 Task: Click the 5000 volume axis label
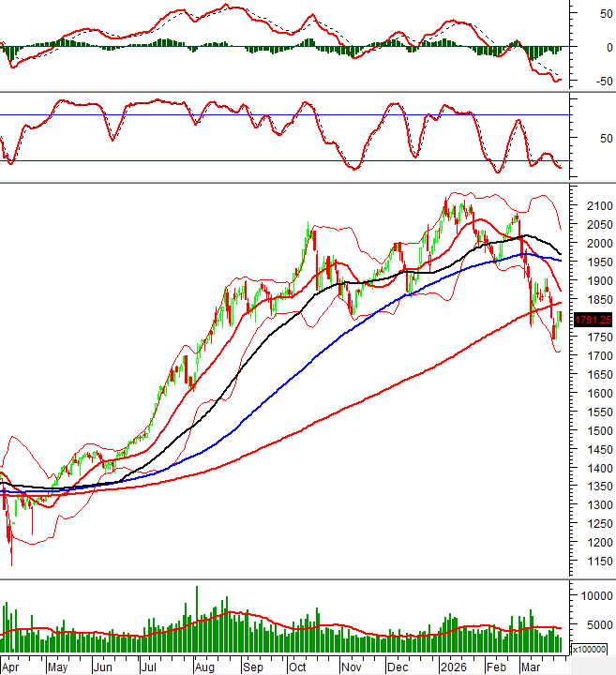(597, 625)
